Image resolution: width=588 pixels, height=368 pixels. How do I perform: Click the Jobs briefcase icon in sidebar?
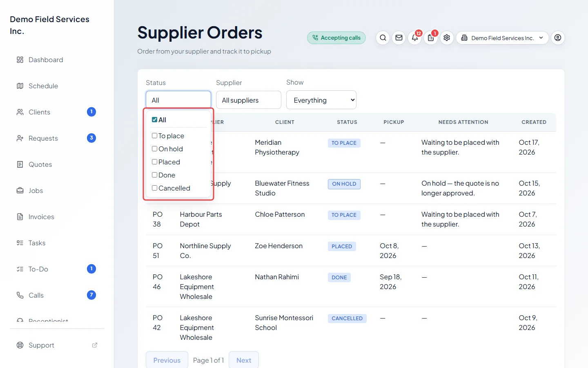tap(20, 191)
